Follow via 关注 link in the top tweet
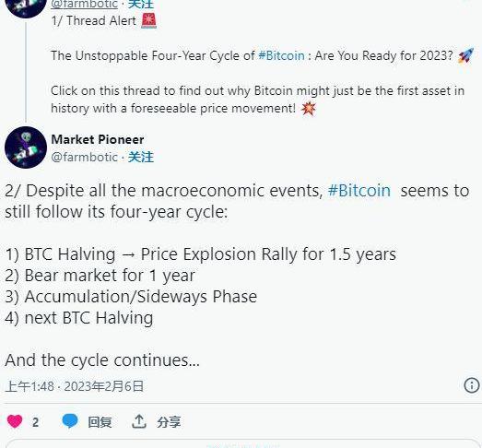482x448 pixels. coord(141,5)
